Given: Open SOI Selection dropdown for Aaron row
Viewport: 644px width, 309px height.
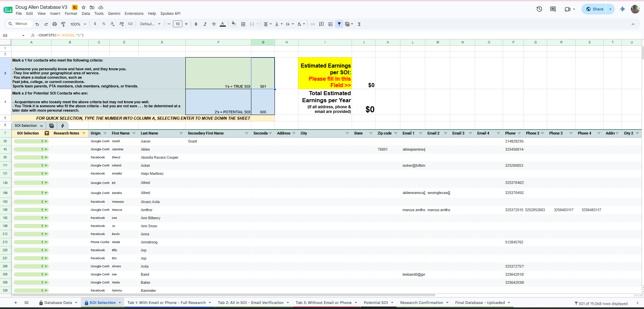Looking at the screenshot, I should (46, 141).
